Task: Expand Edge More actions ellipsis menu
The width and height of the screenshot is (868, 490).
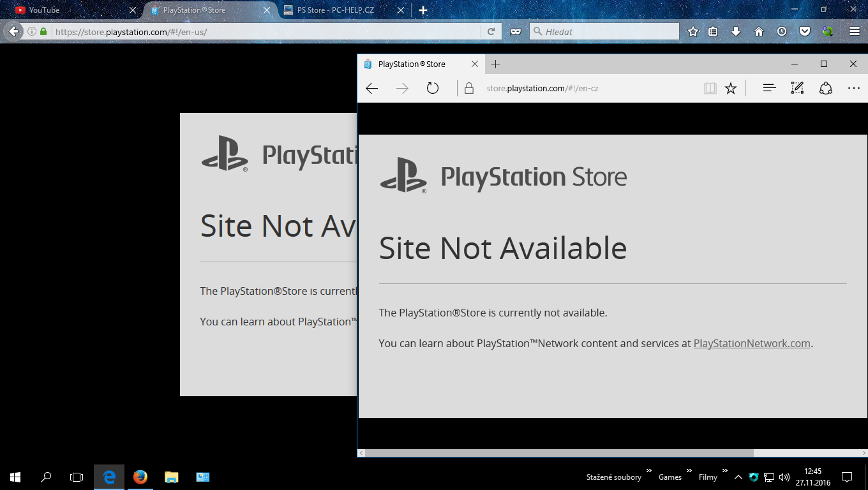Action: (854, 88)
